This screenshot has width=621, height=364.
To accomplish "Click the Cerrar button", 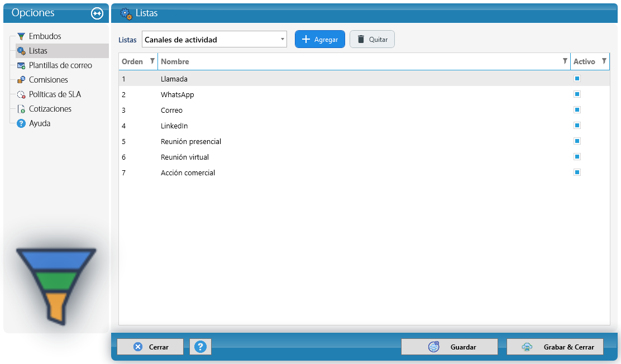I will point(150,347).
